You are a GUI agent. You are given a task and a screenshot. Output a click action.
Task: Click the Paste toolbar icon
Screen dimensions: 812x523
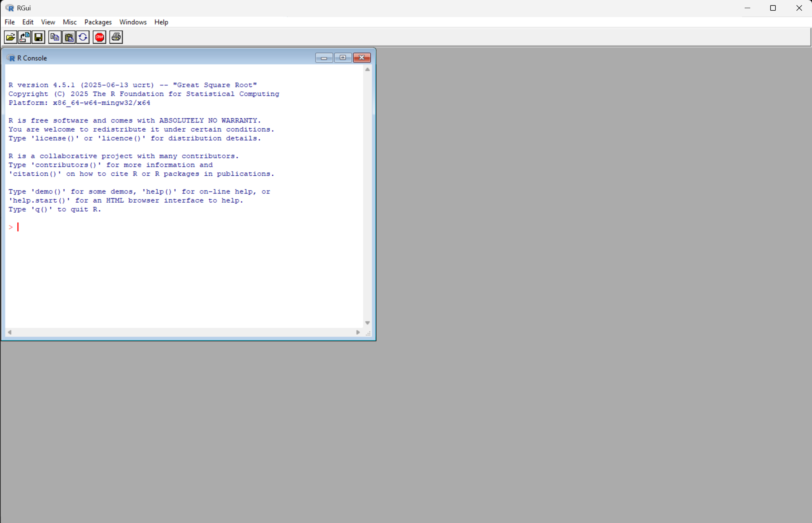[x=69, y=37]
